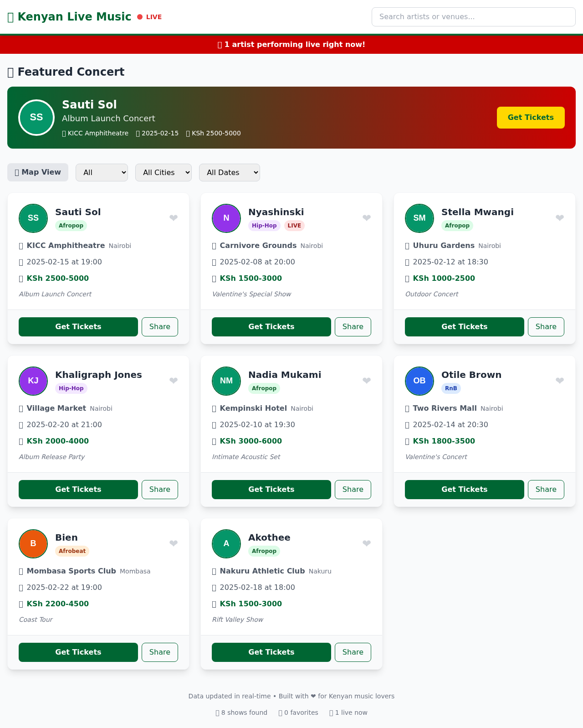Click Sauti Sol name in featured banner
This screenshot has height=728, width=583.
89,105
